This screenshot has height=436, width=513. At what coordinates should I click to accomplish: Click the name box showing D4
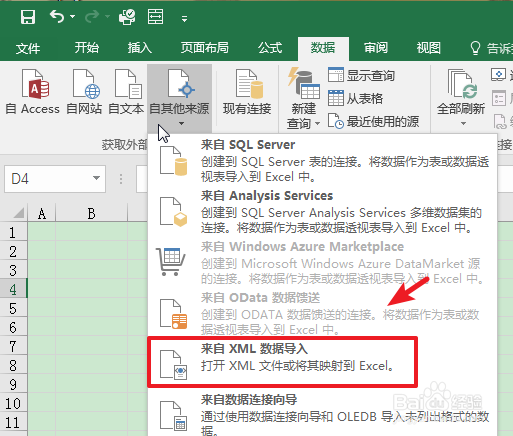click(47, 179)
